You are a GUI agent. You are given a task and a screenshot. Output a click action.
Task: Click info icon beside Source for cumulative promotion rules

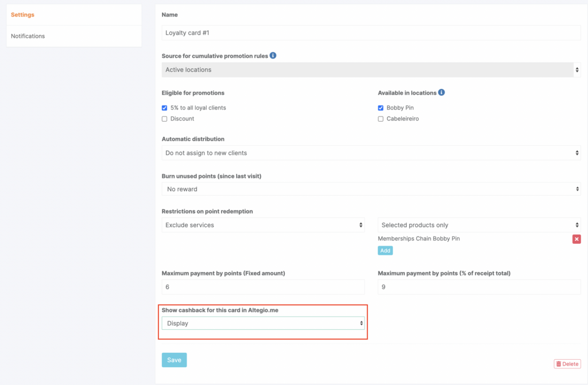point(273,56)
